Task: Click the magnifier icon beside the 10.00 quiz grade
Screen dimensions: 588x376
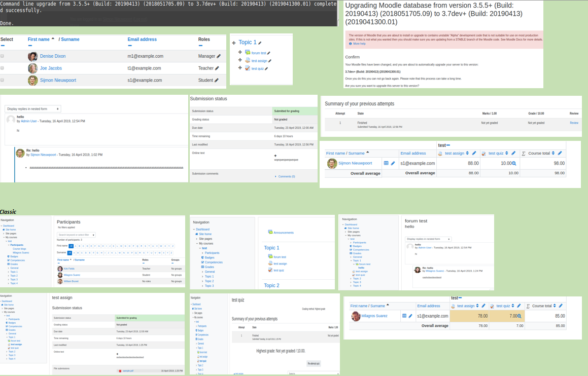Action: 514,163
